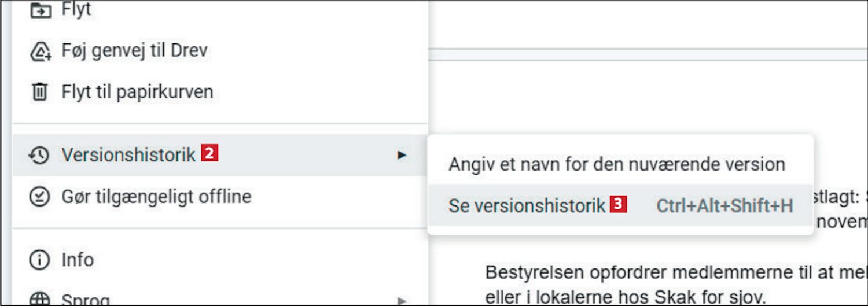Click the Info circle icon
Image resolution: width=868 pixels, height=306 pixels.
pos(39,260)
